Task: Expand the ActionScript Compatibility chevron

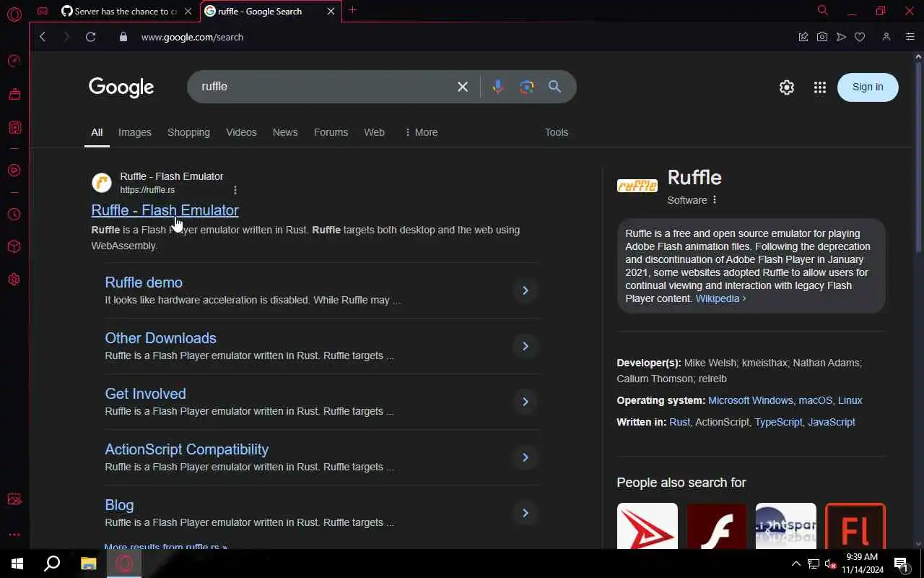Action: [x=526, y=457]
